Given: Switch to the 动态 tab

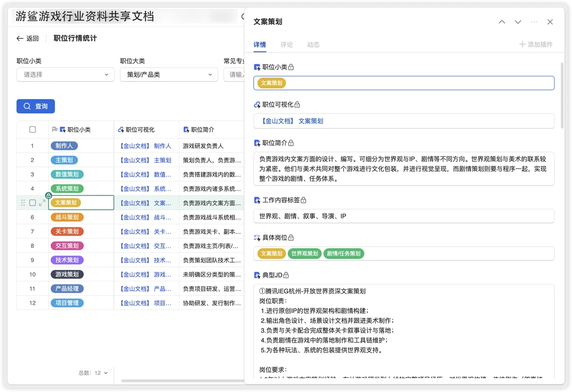Looking at the screenshot, I should click(313, 44).
